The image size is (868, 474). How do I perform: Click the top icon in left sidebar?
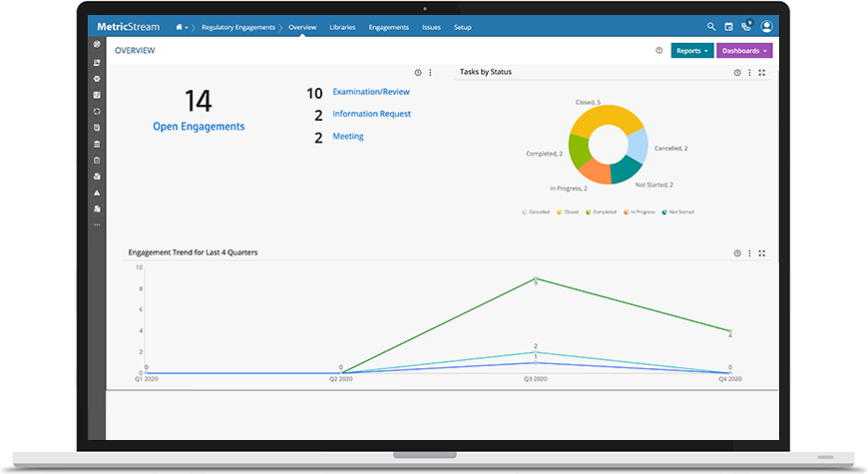[x=97, y=44]
